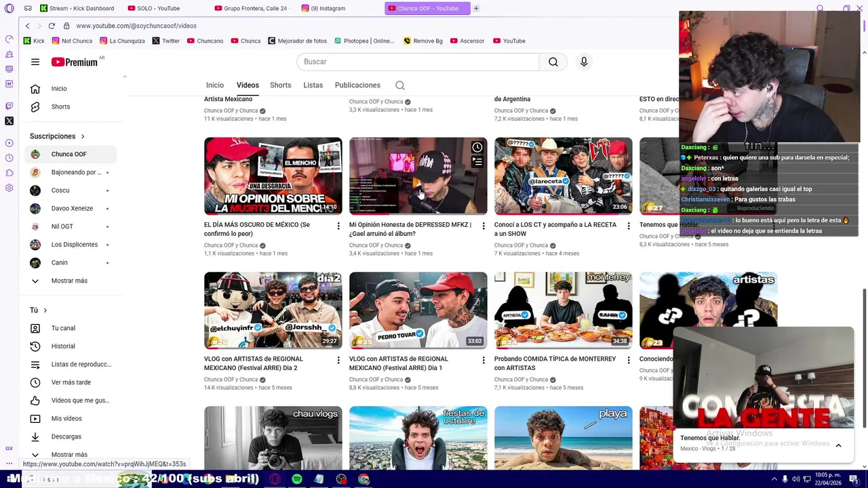Viewport: 868px width, 488px height.
Task: Open options for Festival ARRE Día 1 video
Action: (x=484, y=360)
